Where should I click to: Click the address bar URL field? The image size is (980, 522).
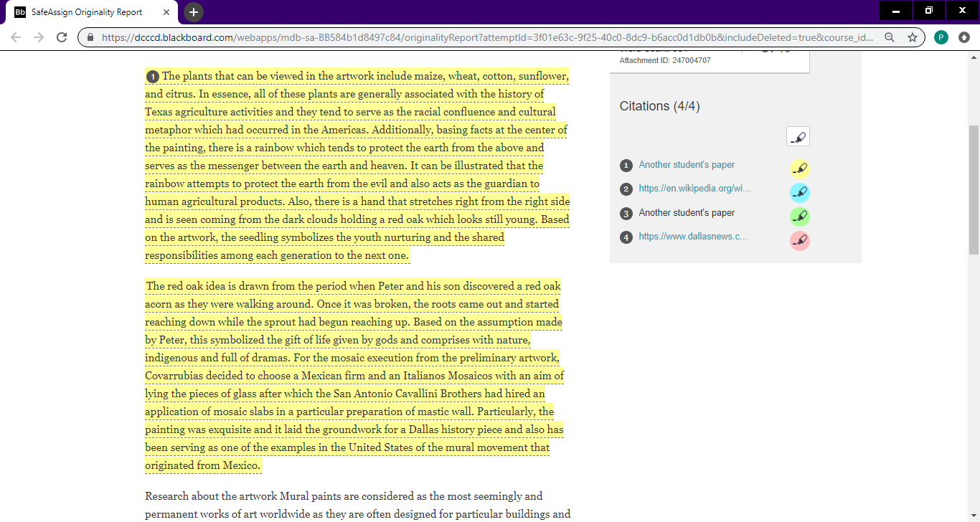coord(488,37)
